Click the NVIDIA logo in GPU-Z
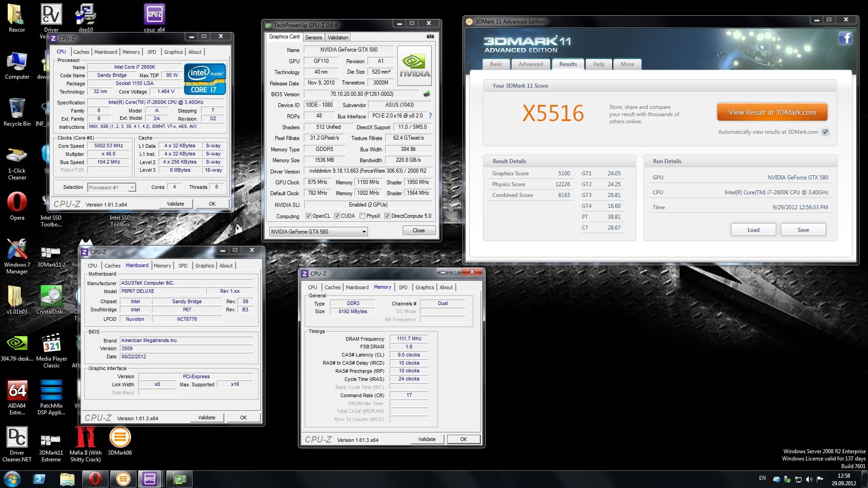Image resolution: width=868 pixels, height=488 pixels. coord(415,66)
